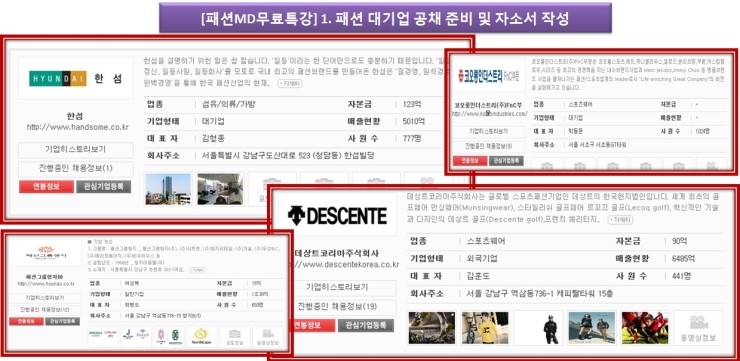Image resolution: width=740 pixels, height=361 pixels.
Task: Select Handsome address 서울특별시 강남구도산대로 523
Action: click(x=287, y=156)
